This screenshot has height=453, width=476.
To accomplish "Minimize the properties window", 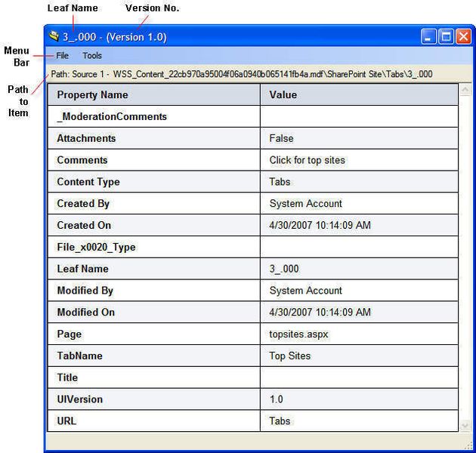I will (x=428, y=37).
